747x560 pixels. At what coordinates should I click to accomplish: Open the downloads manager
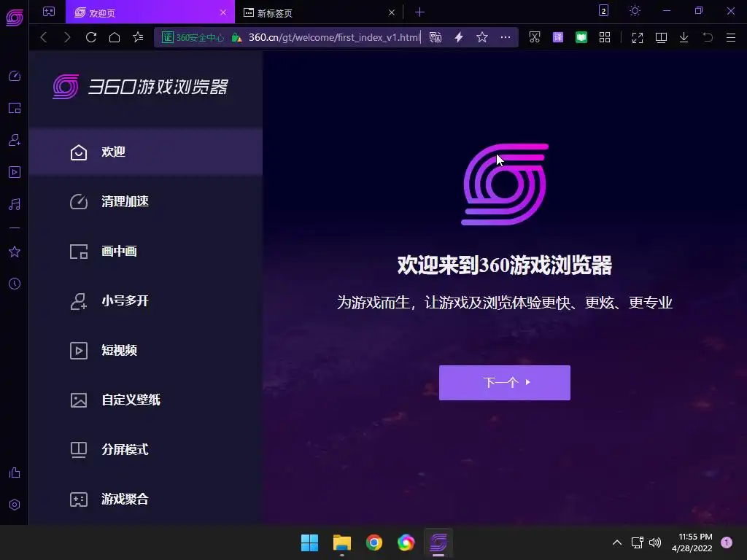coord(684,37)
